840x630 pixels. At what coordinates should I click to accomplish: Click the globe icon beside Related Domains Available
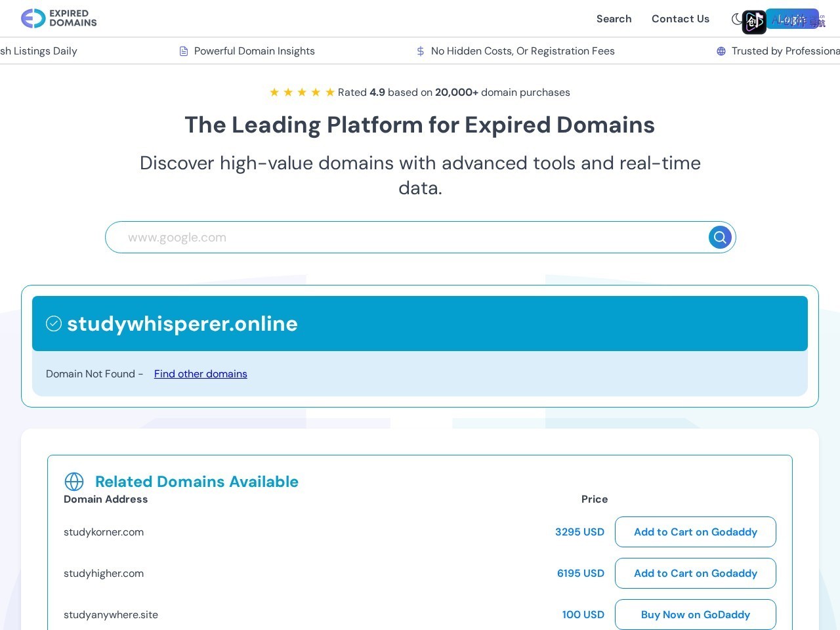pos(74,482)
